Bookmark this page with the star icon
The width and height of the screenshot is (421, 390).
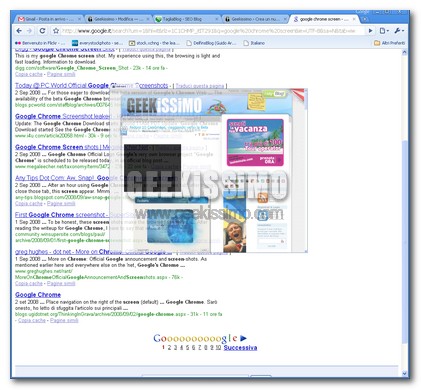tap(56, 31)
